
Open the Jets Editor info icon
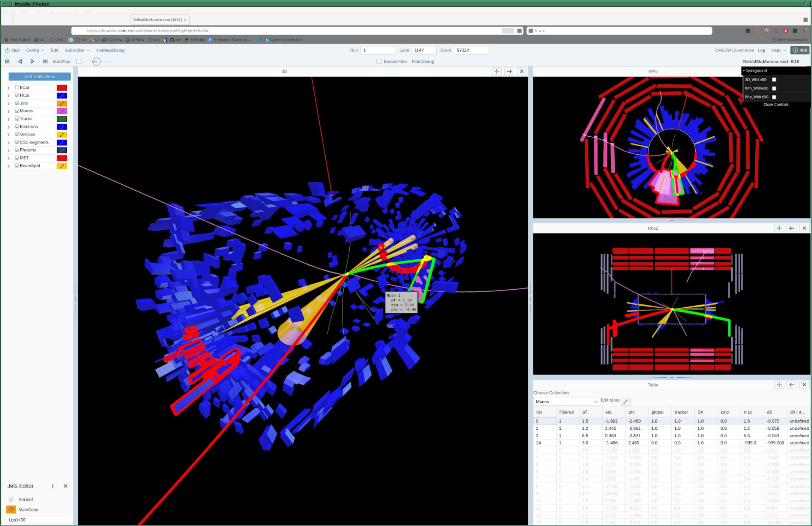pos(53,486)
